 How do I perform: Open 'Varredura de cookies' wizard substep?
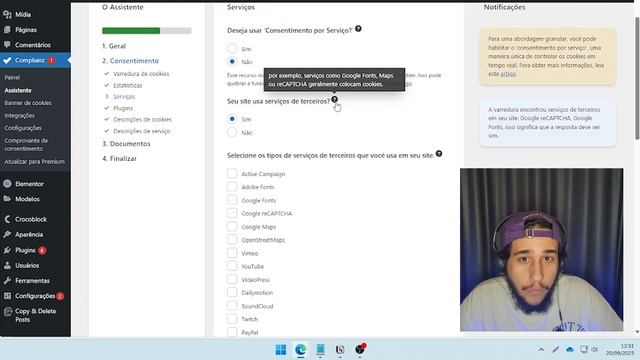coord(141,74)
